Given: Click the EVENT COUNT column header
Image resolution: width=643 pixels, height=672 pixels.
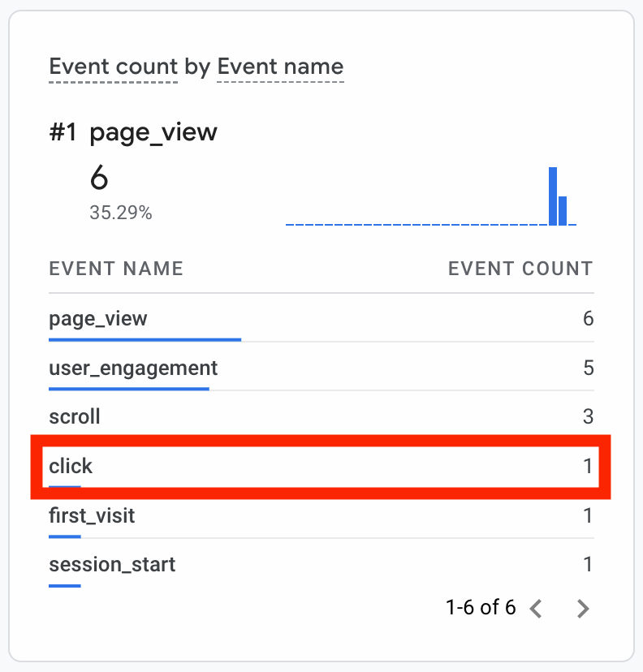Looking at the screenshot, I should click(521, 269).
